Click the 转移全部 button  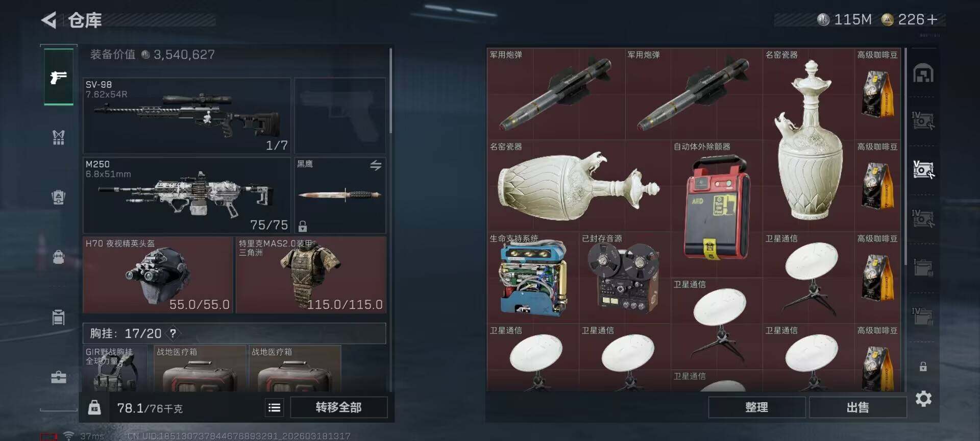tap(339, 407)
